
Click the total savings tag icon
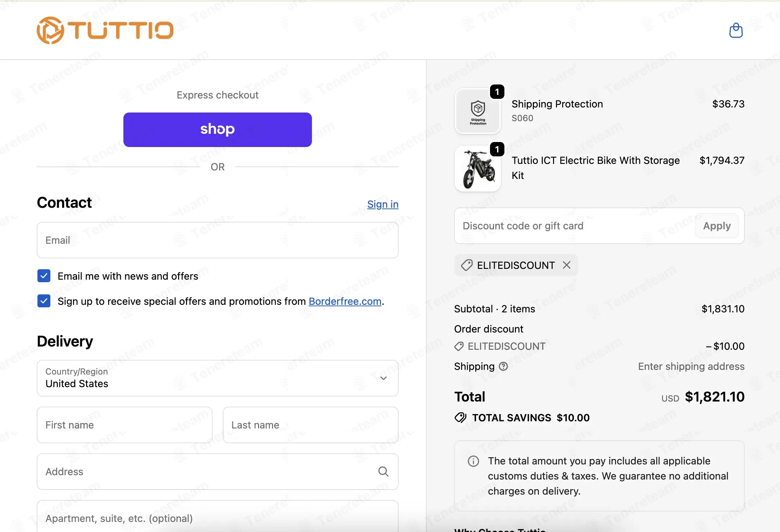(461, 418)
